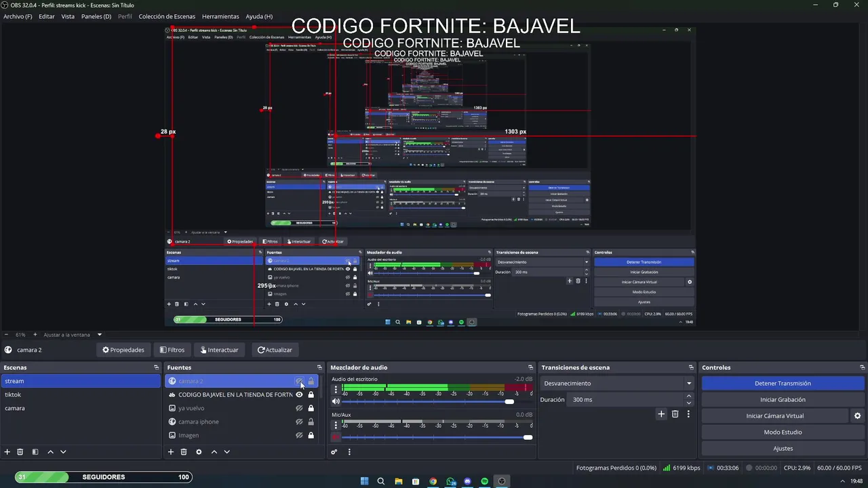868x488 pixels.
Task: Click Detener Transmisión button
Action: coord(783,384)
